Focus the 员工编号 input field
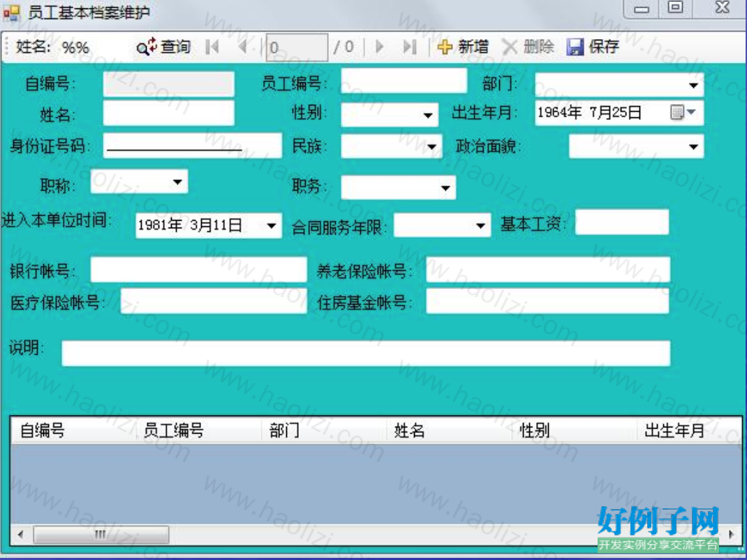This screenshot has height=560, width=747. coord(404,80)
